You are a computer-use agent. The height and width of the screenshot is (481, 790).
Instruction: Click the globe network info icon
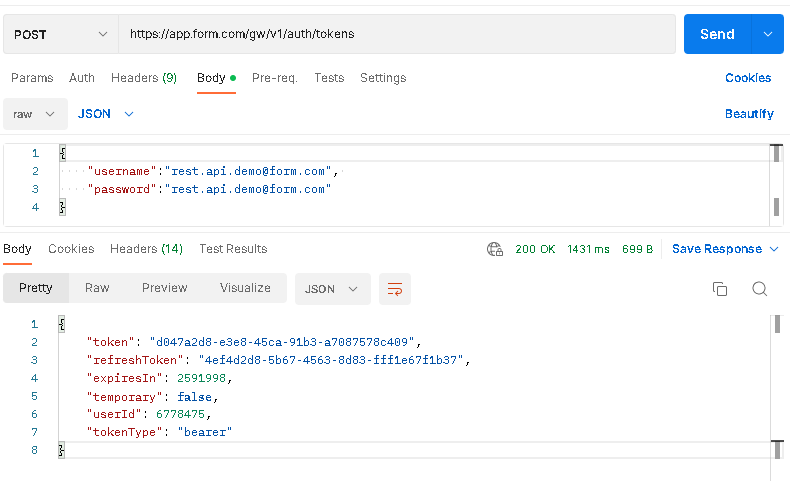point(494,249)
